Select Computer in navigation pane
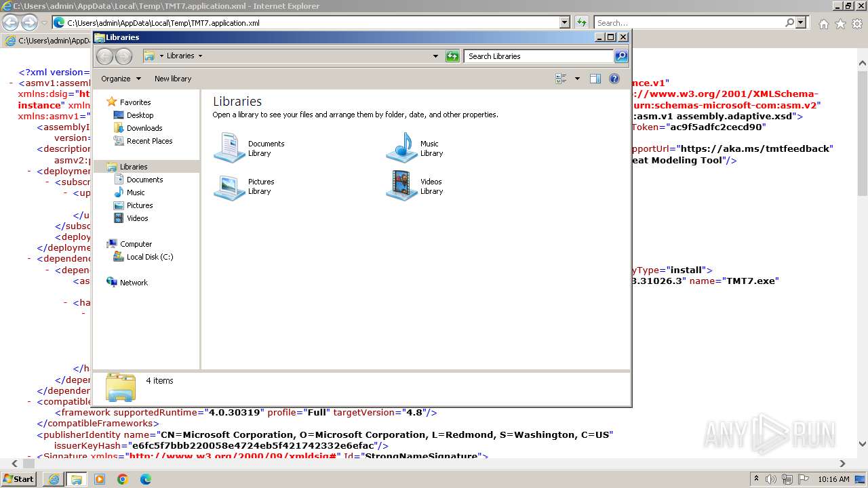Image resolution: width=868 pixels, height=488 pixels. tap(136, 244)
